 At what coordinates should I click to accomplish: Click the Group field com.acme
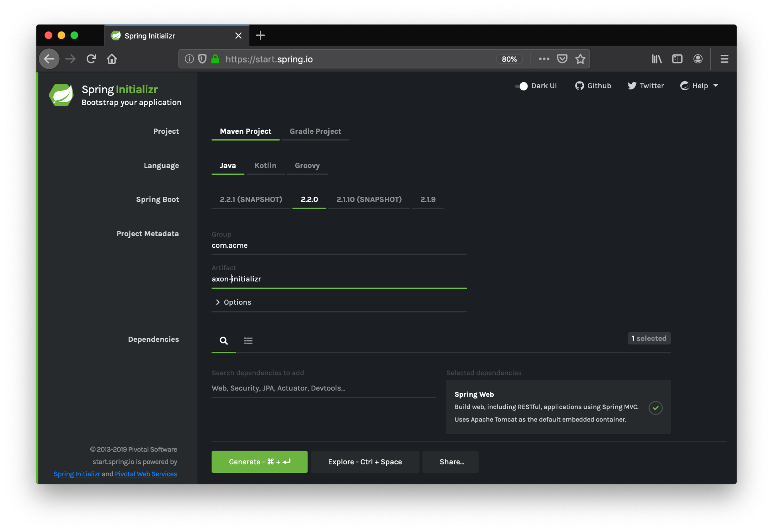339,246
